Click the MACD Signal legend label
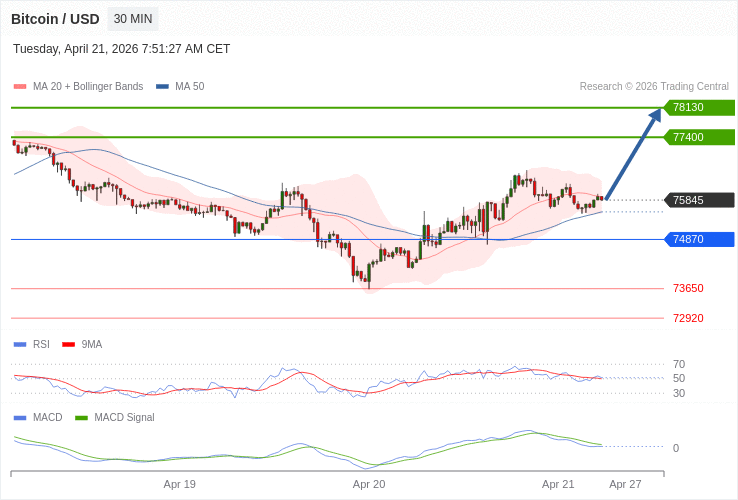The height and width of the screenshot is (500, 738). (124, 417)
